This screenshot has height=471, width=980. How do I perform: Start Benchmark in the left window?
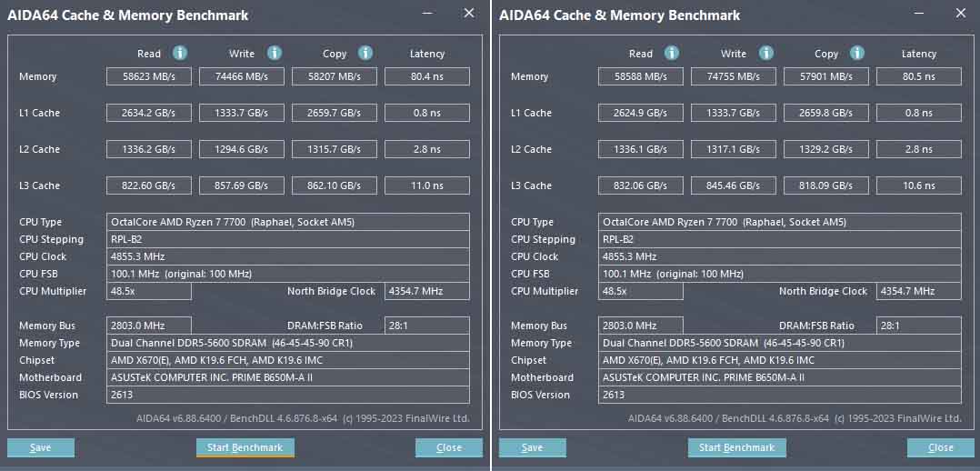pos(245,447)
